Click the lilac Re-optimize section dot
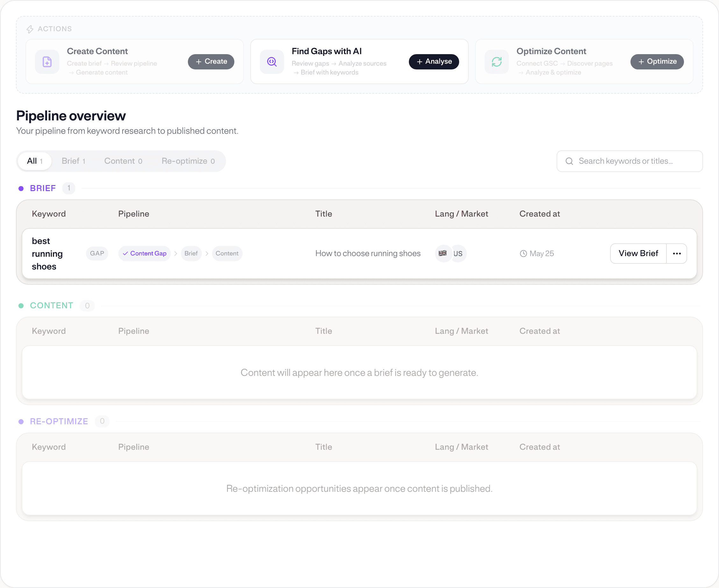 (x=21, y=422)
